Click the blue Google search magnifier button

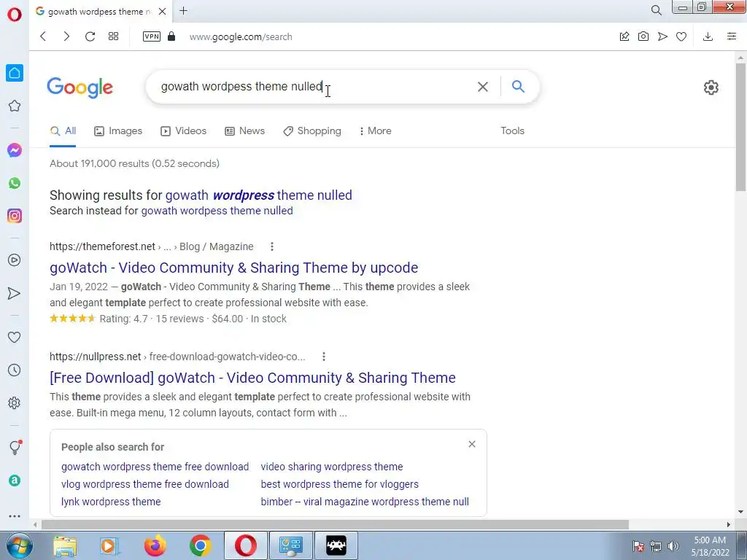point(519,86)
